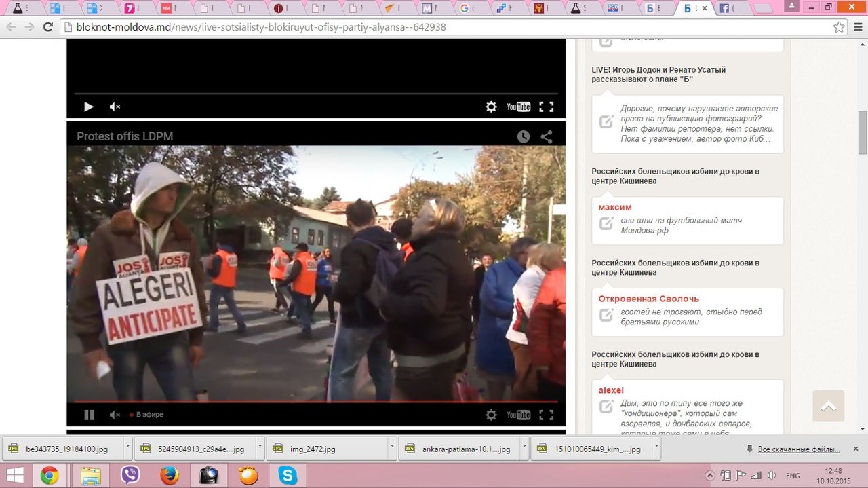The width and height of the screenshot is (868, 488).
Task: Open Chrome hamburger menu
Action: point(857,27)
